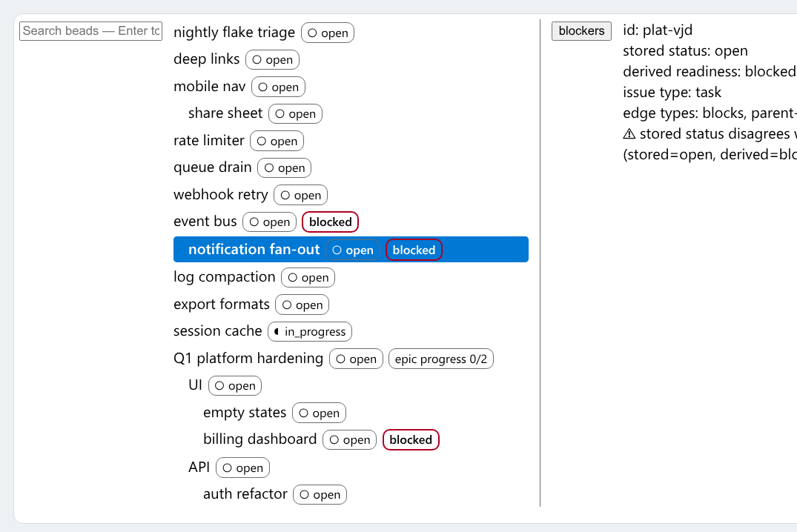Screen dimensions: 797x532
Task: Click the id: plat-vjd detail line
Action: click(658, 30)
